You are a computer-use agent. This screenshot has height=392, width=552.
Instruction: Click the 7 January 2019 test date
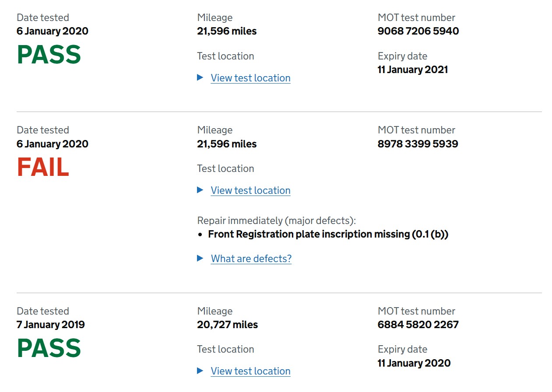click(51, 325)
